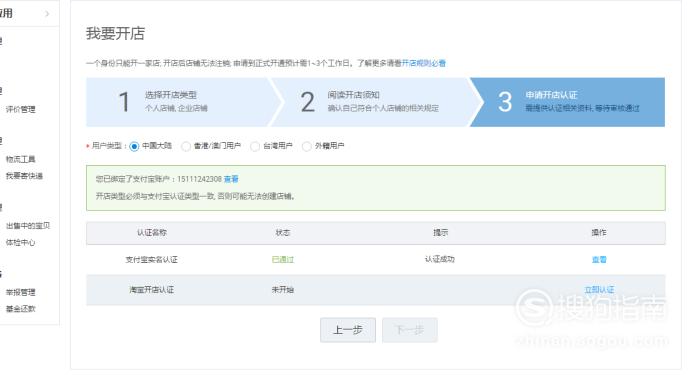Click the 认证名称 column header
Screen dimensions: 692x375
(151, 232)
